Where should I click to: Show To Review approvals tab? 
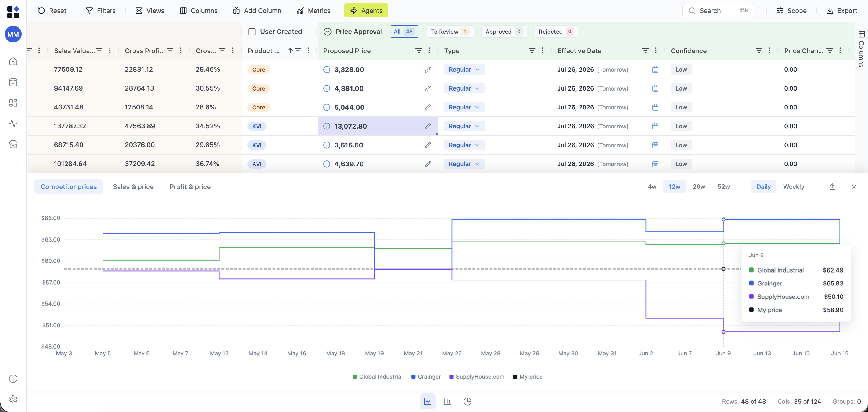(x=450, y=32)
